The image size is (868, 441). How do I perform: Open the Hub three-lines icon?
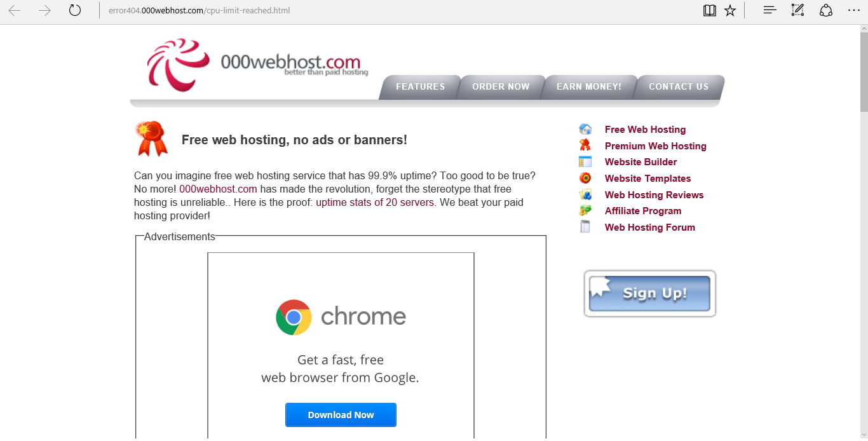(x=770, y=10)
